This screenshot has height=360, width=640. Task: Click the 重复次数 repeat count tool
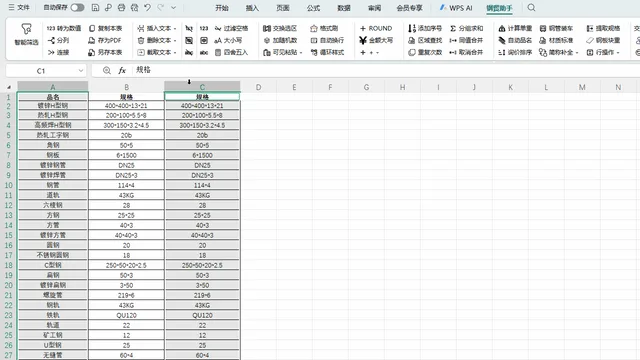(x=425, y=52)
